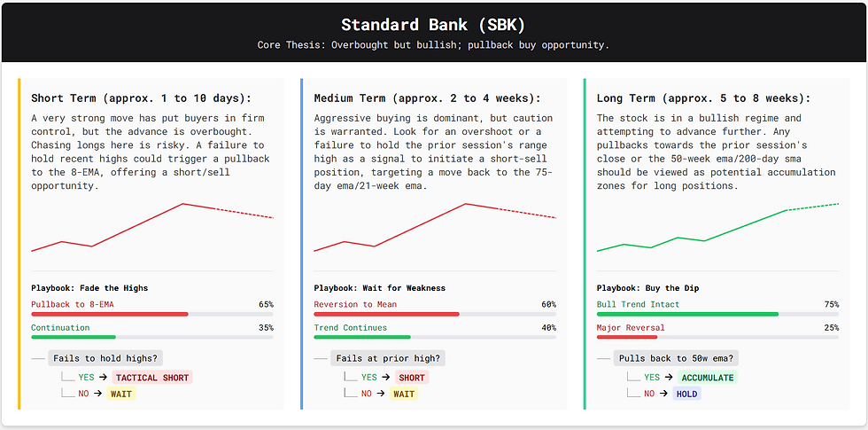Click YES branch under Pulls back to 50w ema
The height and width of the screenshot is (430, 868).
point(652,378)
